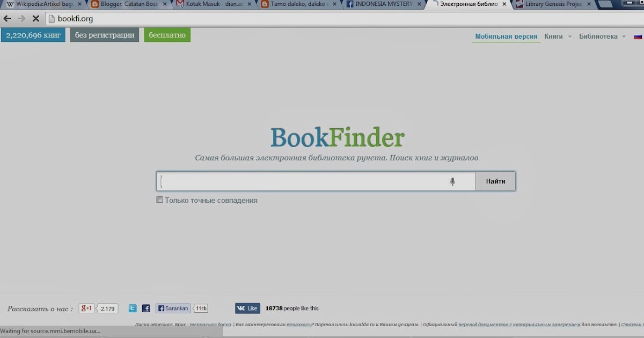
Task: Close the INDONESIA MYSTERY tab
Action: click(419, 4)
